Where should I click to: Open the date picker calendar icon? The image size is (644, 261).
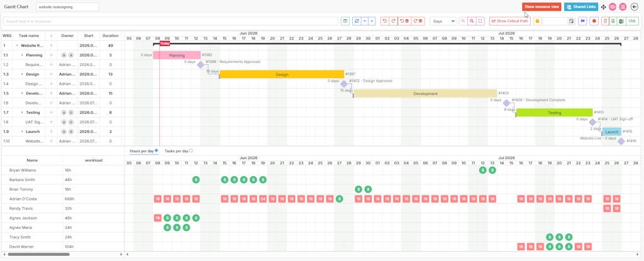571,21
